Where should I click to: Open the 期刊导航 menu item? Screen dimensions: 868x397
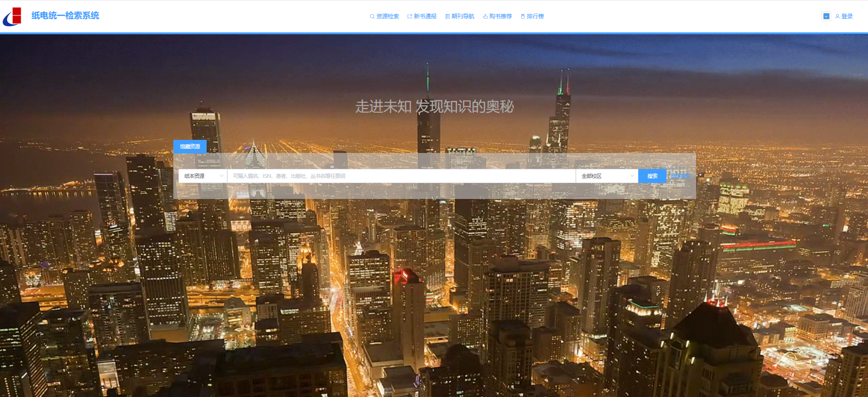[x=463, y=16]
